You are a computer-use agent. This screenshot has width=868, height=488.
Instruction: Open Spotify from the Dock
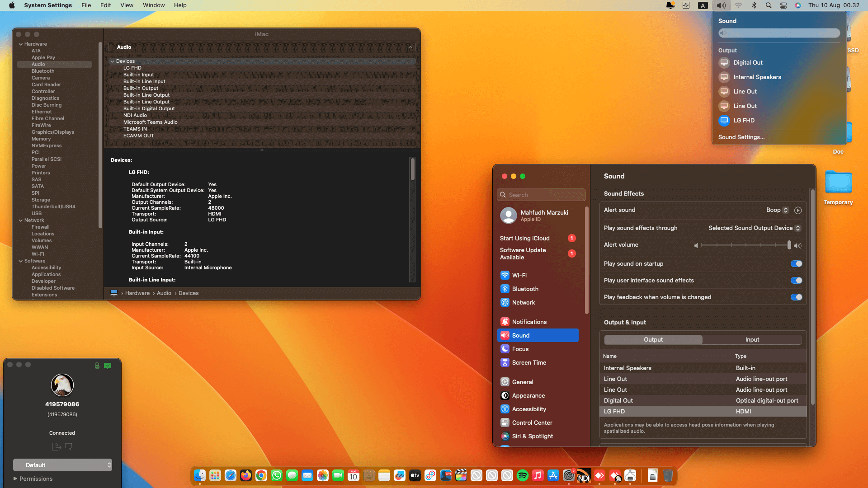[x=522, y=475]
